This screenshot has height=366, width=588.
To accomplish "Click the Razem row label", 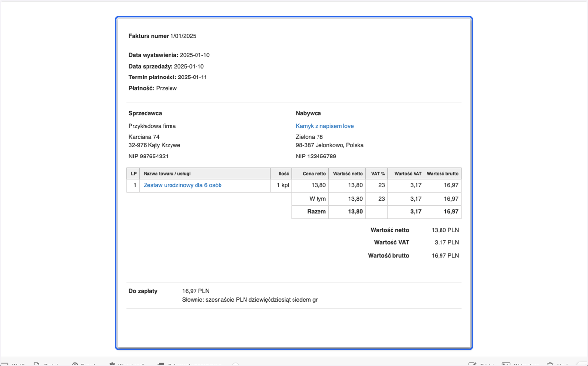I will [317, 212].
